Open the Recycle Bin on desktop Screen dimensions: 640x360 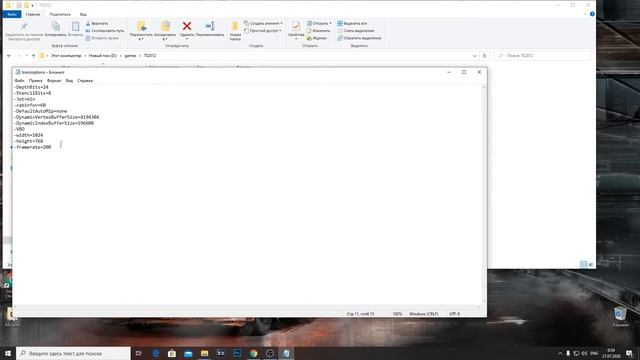coord(620,317)
